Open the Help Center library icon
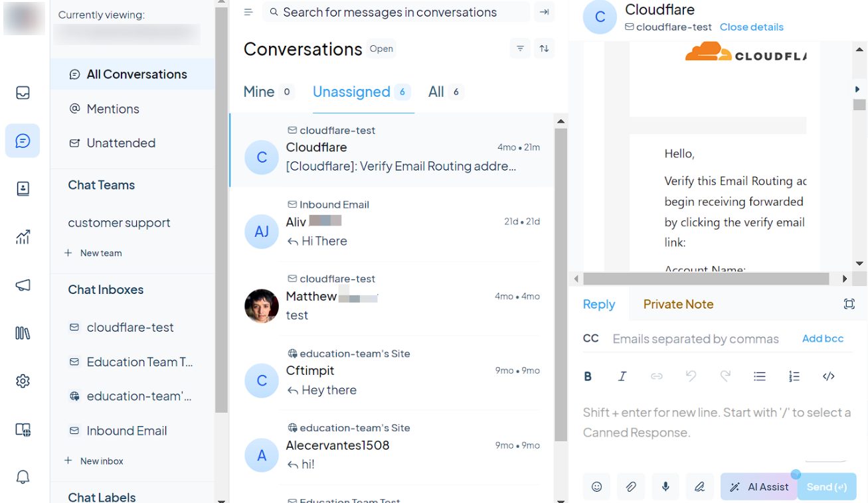The height and width of the screenshot is (503, 868). [23, 333]
